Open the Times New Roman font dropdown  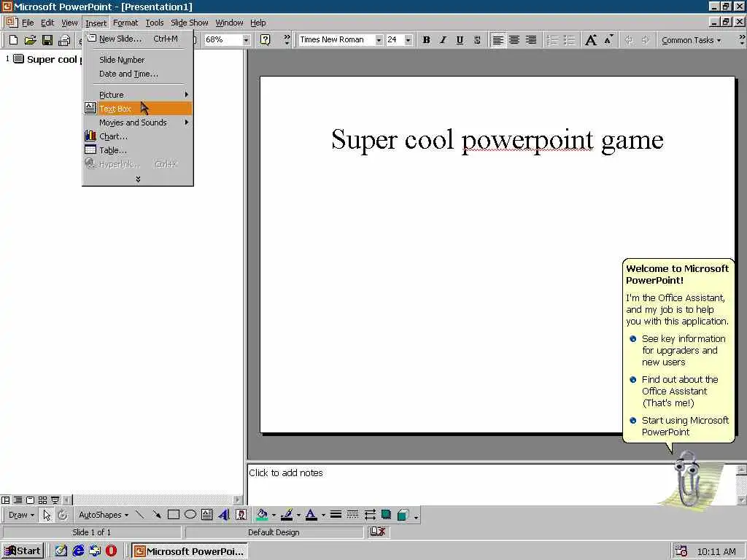[x=379, y=40]
